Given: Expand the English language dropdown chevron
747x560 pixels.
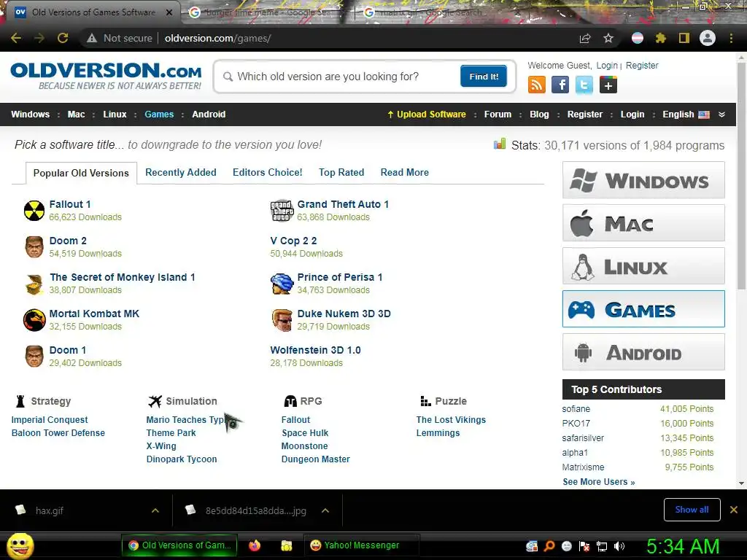Looking at the screenshot, I should click(x=721, y=114).
